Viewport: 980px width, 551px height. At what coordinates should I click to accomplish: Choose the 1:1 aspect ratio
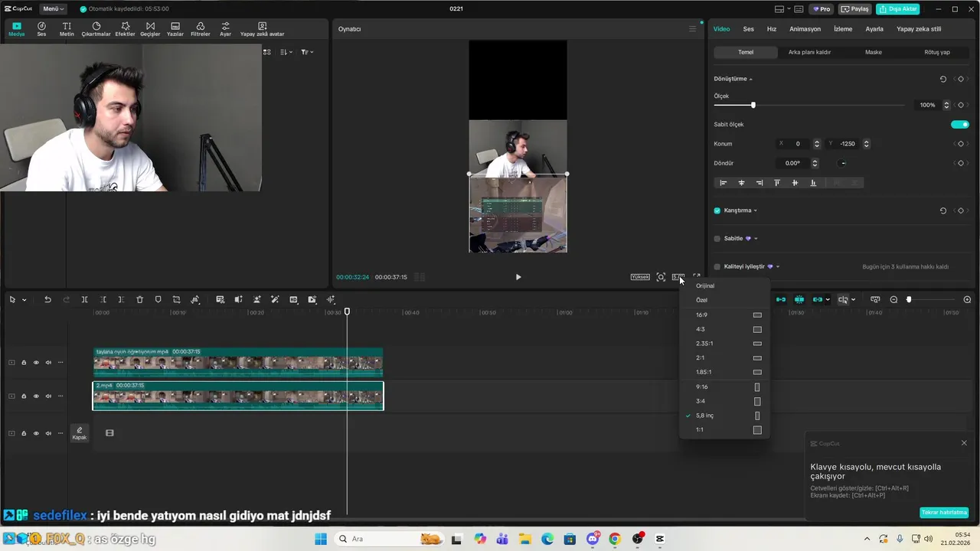724,429
